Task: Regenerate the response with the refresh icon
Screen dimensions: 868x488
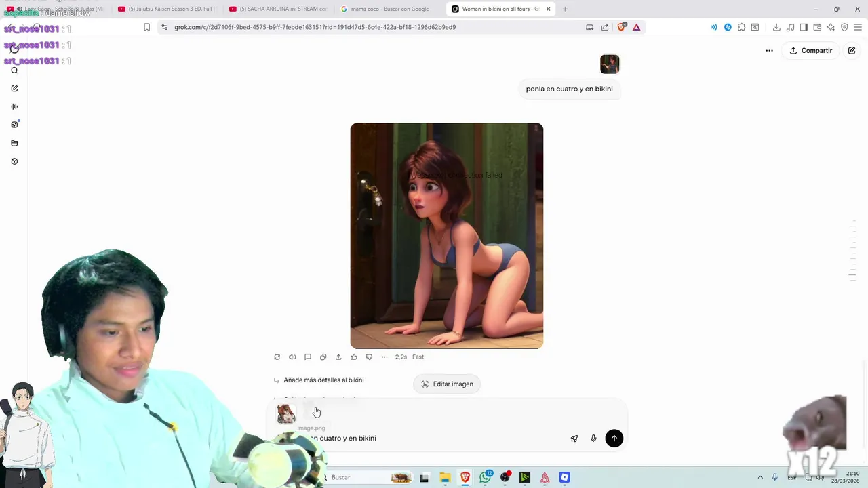Action: point(277,357)
